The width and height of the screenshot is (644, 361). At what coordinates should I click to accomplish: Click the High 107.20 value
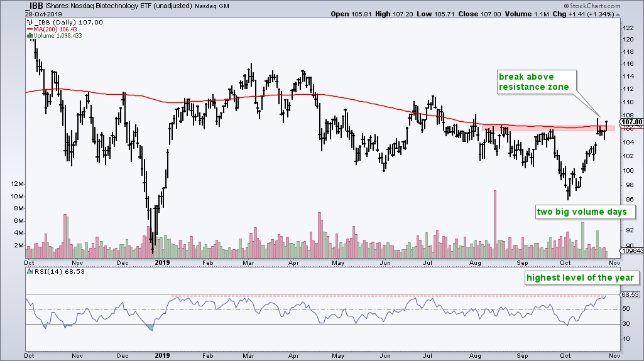coord(395,14)
